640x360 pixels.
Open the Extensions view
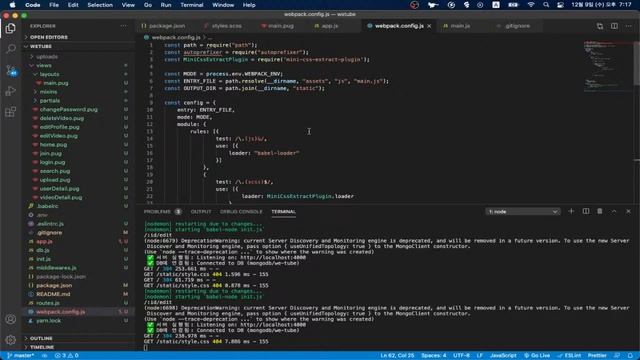(x=11, y=111)
